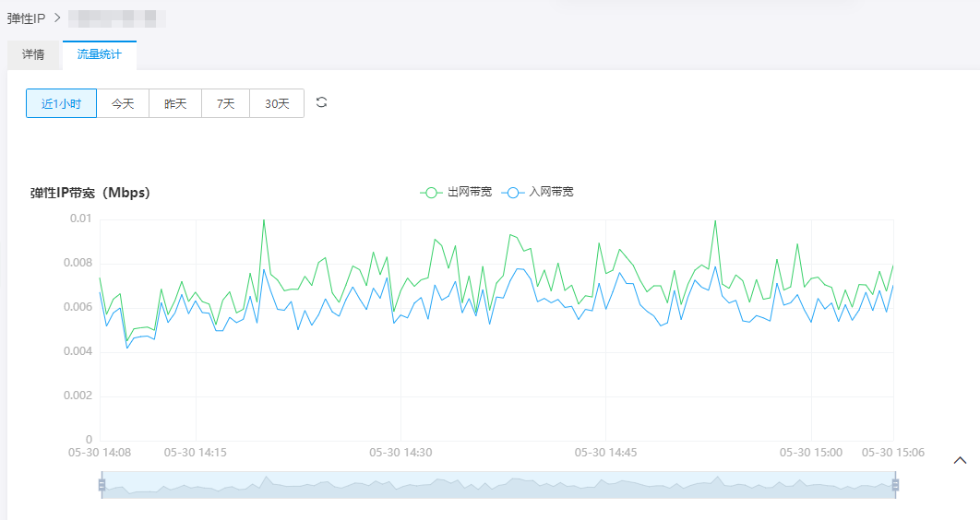
Task: Go back to the 弹性IP breadcrumb
Action: tap(26, 18)
